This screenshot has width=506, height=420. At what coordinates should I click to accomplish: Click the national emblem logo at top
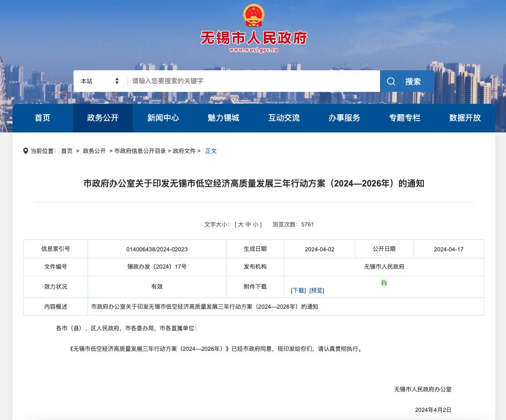[x=253, y=16]
